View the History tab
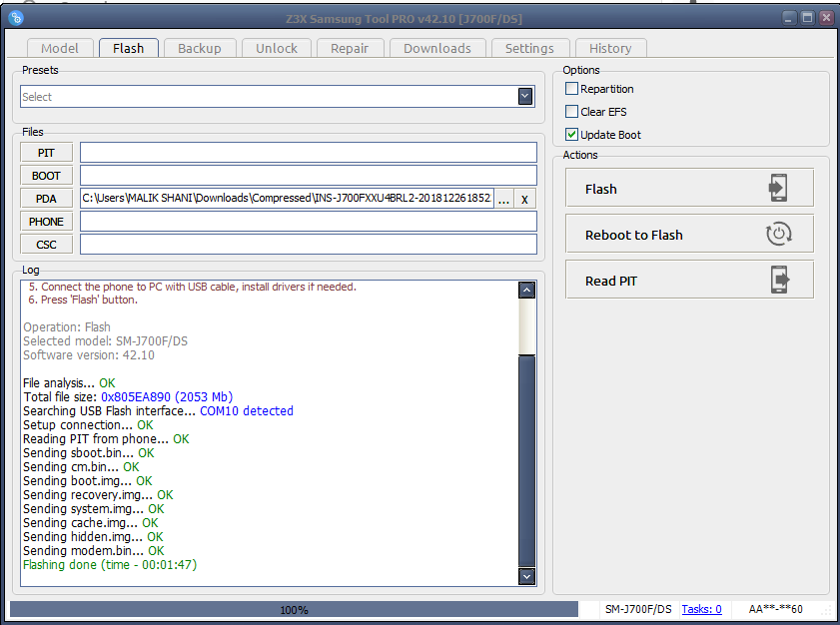 pos(610,48)
